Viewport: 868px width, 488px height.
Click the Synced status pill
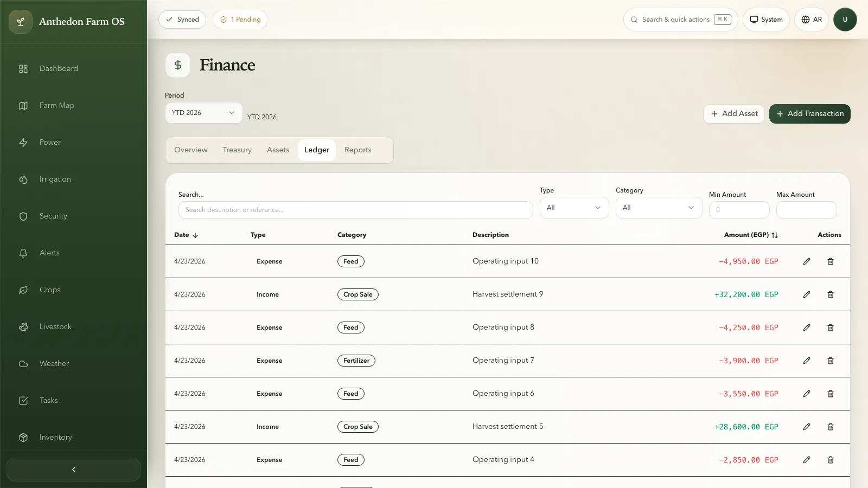pos(182,20)
